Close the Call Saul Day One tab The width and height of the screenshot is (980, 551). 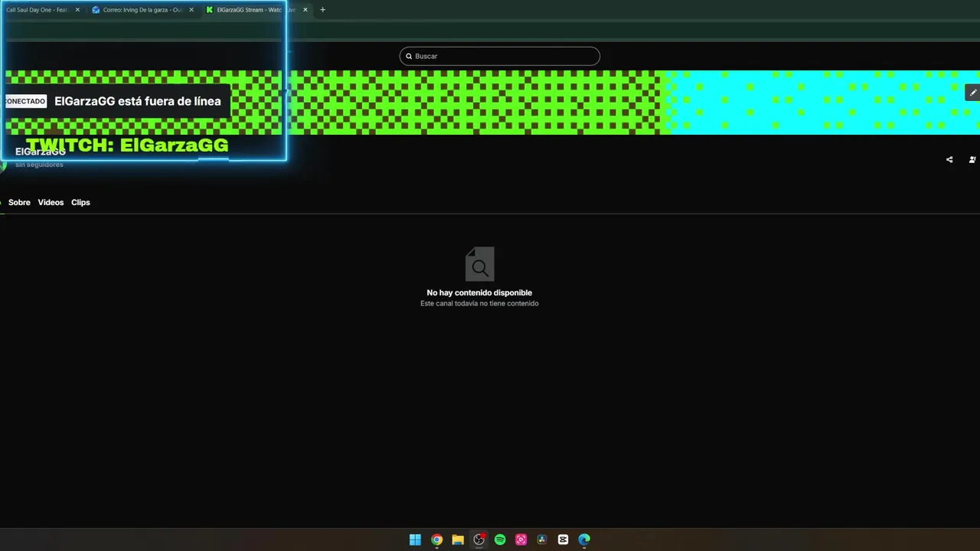coord(77,10)
